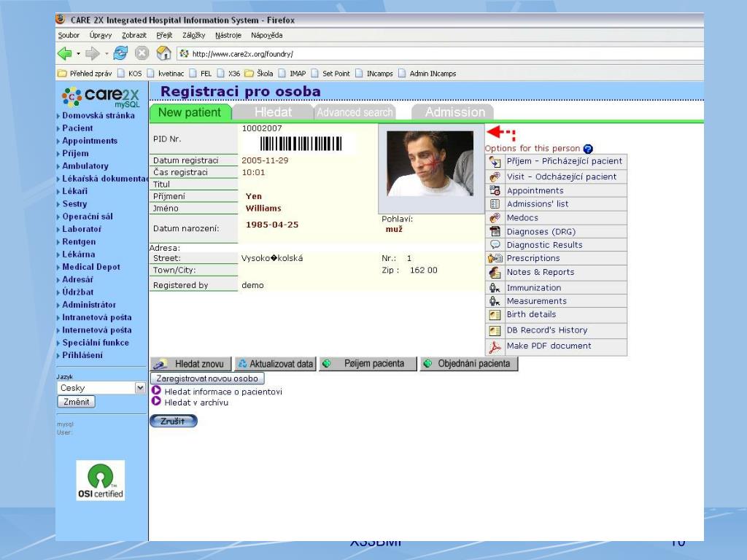Screen dimensions: 747x560
Task: Click the Příjem - Přicházející pacient icon
Action: click(495, 162)
